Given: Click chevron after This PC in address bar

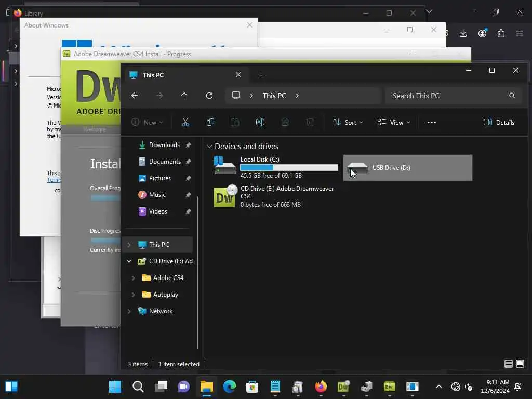Looking at the screenshot, I should pos(297,96).
